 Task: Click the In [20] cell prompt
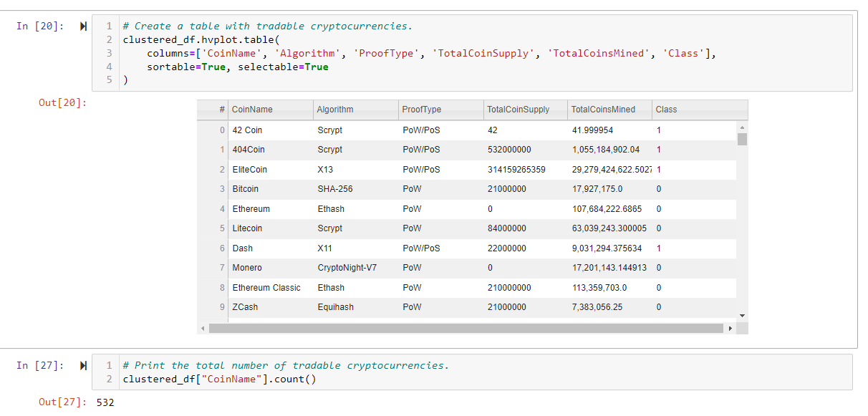click(x=40, y=26)
